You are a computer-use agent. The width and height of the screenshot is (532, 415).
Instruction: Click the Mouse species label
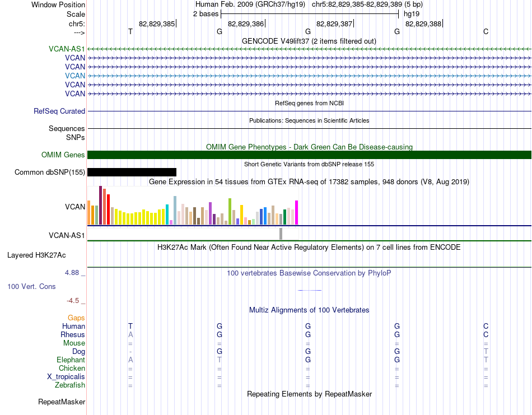click(x=74, y=343)
